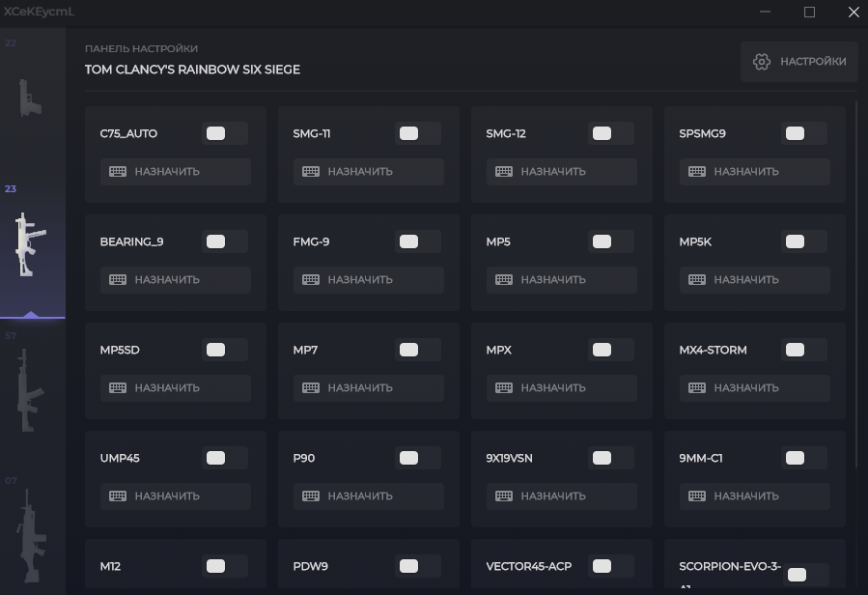
Task: Click keyboard icon under P90
Action: [311, 496]
